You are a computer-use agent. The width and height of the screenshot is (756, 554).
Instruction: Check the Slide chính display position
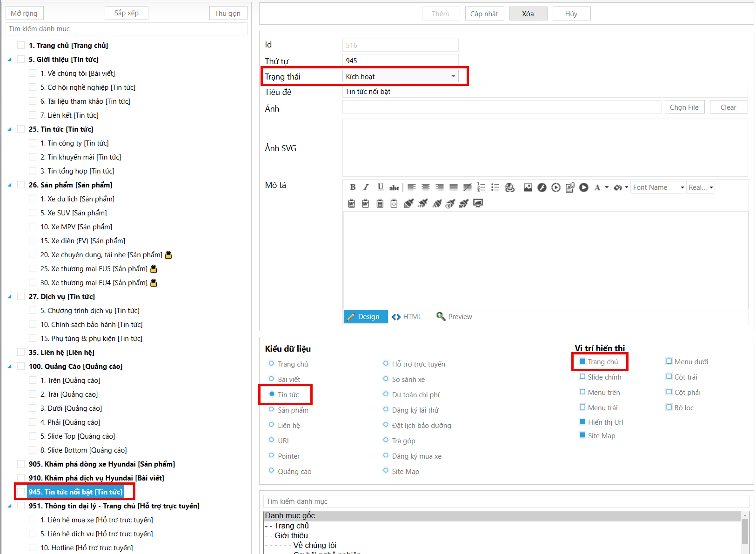[x=582, y=377]
